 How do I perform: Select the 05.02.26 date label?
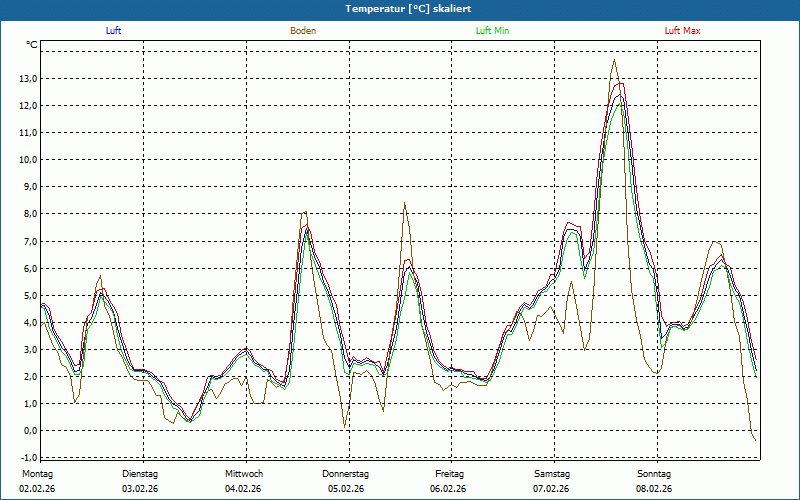coord(346,489)
